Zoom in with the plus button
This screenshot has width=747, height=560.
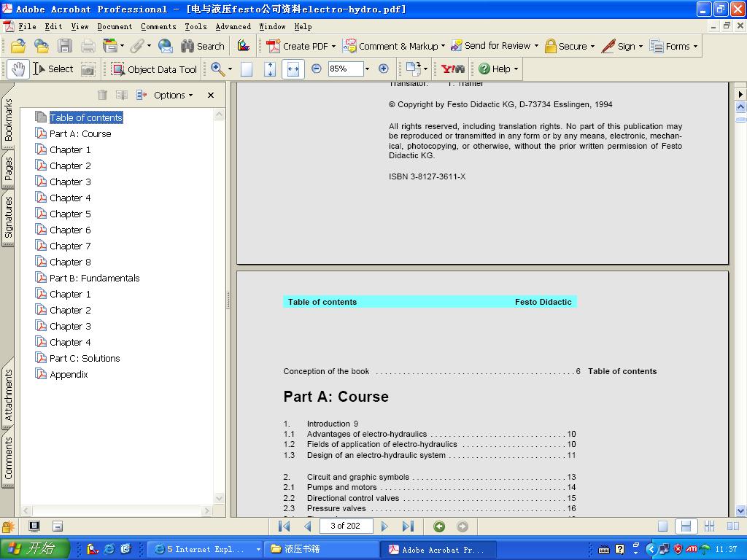click(x=384, y=69)
